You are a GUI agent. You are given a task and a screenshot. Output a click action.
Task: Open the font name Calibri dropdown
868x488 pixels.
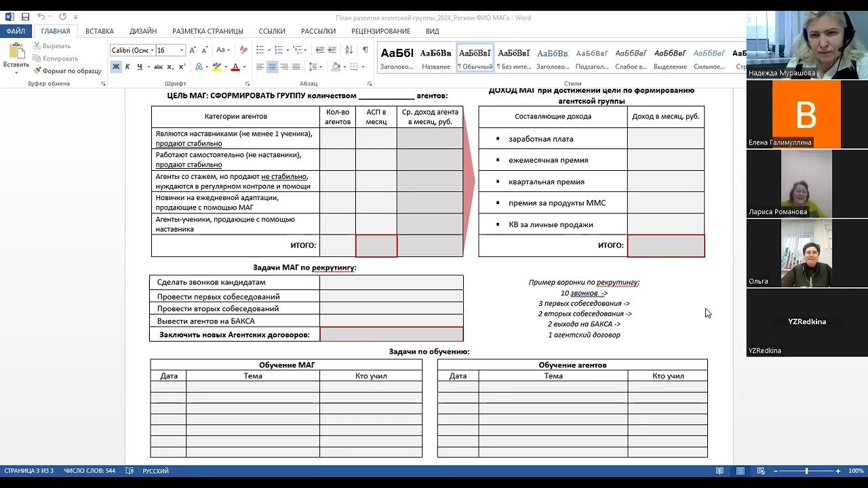[x=152, y=50]
